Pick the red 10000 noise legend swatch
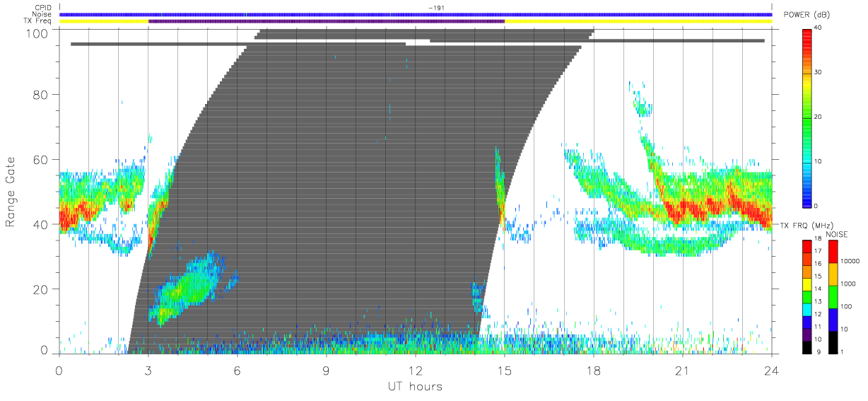 coord(833,251)
